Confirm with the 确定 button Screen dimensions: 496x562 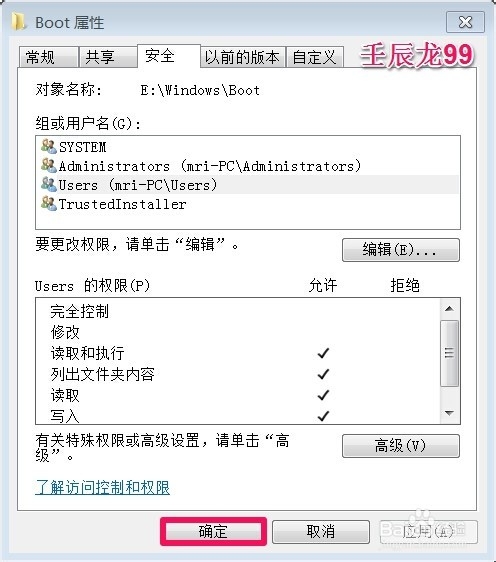(x=214, y=532)
